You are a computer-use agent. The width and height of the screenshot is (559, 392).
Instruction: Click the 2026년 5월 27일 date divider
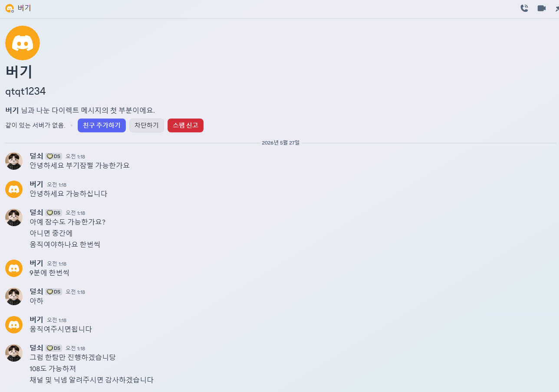[280, 143]
